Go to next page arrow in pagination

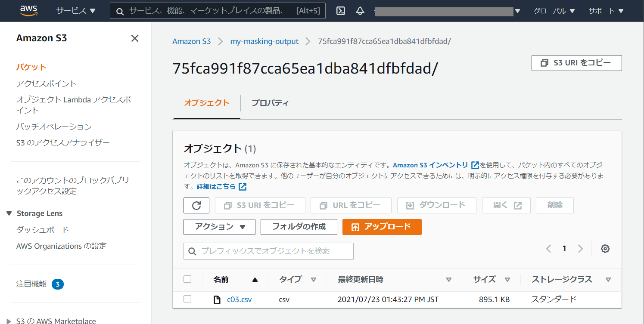tap(580, 249)
